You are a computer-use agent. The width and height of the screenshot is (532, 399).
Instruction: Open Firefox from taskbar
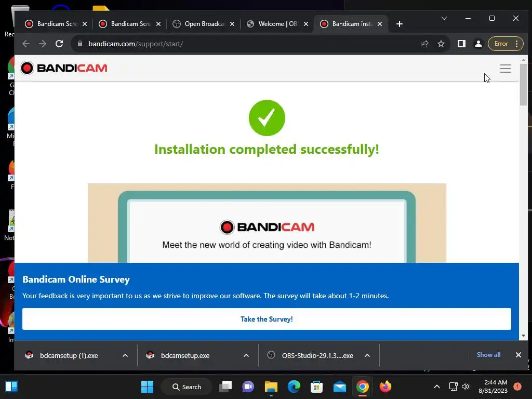point(385,387)
